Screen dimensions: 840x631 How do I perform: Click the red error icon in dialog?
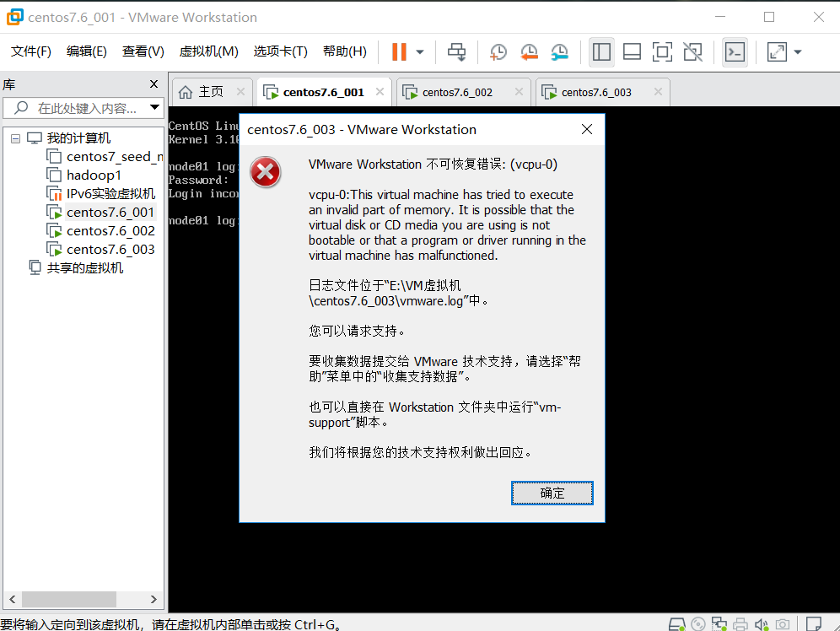coord(265,172)
